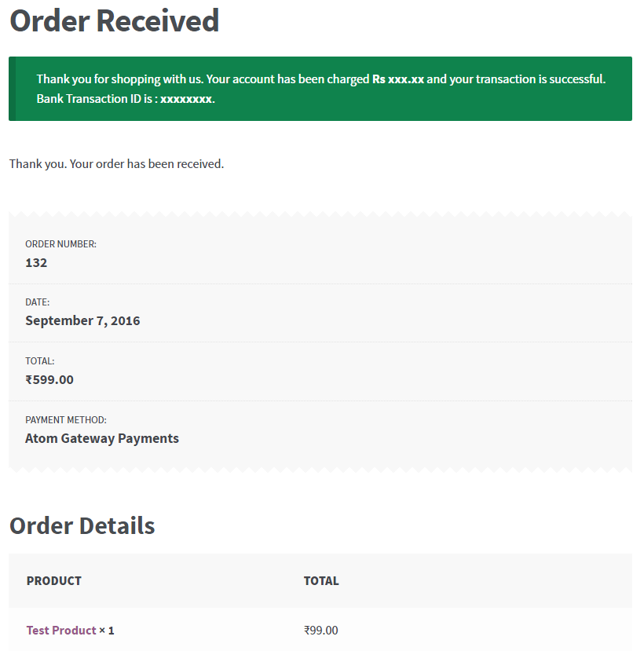Viewport: 644px width, 651px height.
Task: Click 'Bank Transaction ID is' text in notice
Action: click(97, 99)
